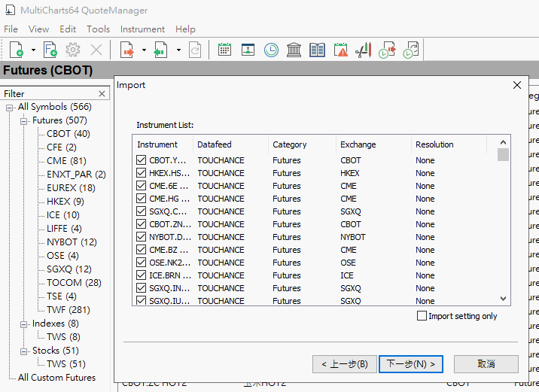Uncheck the CME.HG instrument checkbox
The image size is (539, 392).
[x=142, y=198]
